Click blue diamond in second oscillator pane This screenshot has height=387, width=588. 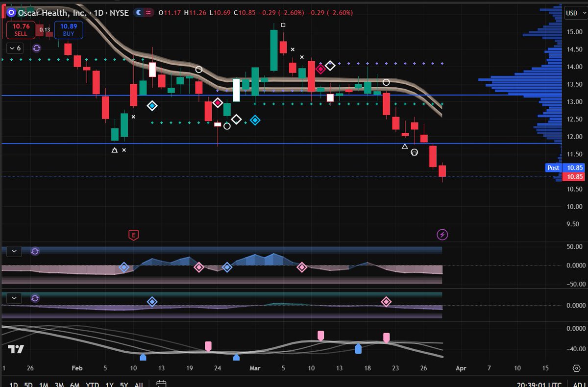152,302
